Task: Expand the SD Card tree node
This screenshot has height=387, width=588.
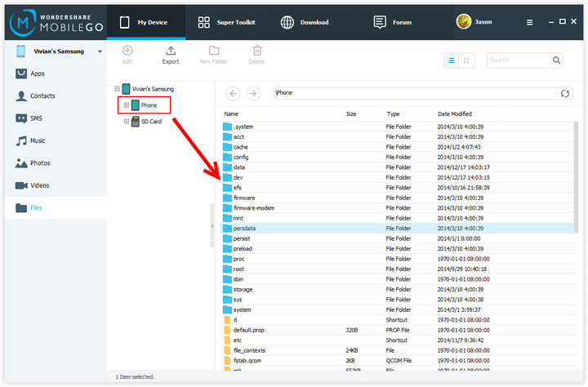Action: click(127, 122)
